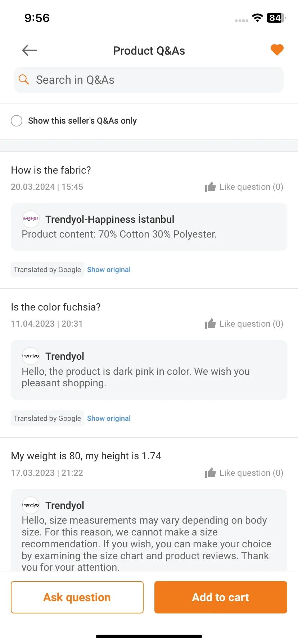
Task: Tap the orange search magnifier icon
Action: (x=24, y=79)
